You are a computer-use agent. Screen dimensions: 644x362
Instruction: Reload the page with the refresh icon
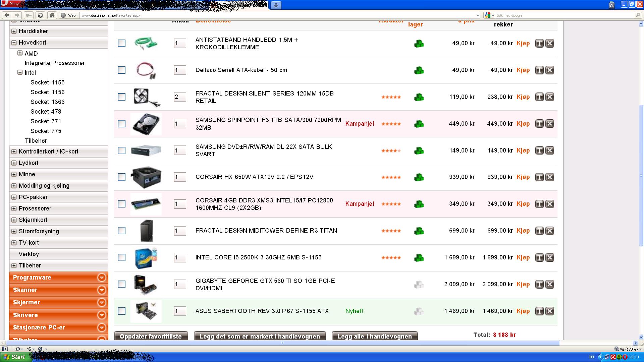[x=40, y=15]
